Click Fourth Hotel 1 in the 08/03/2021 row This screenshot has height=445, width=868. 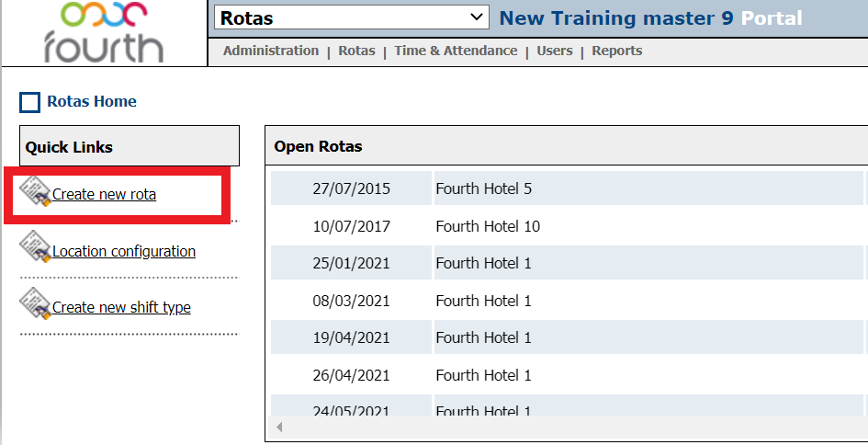[x=648, y=301]
